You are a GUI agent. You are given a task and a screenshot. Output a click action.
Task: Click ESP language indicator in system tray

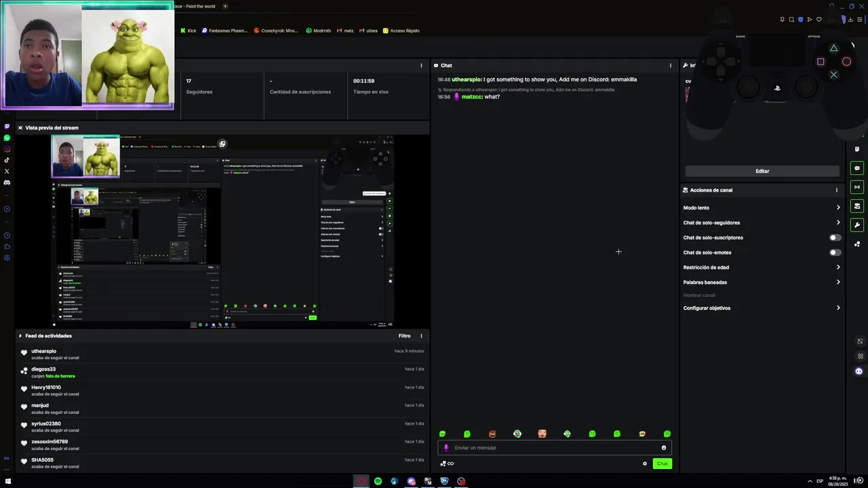819,481
